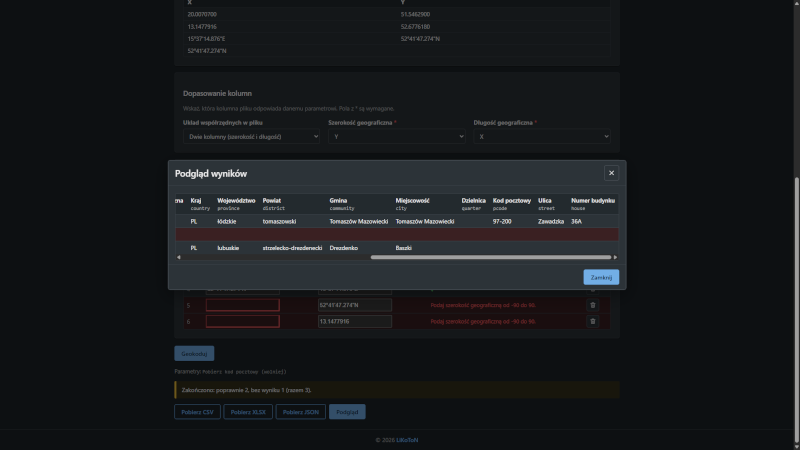Image resolution: width=800 pixels, height=450 pixels.
Task: Click the page vertical scrollbar thumb
Action: click(796, 309)
